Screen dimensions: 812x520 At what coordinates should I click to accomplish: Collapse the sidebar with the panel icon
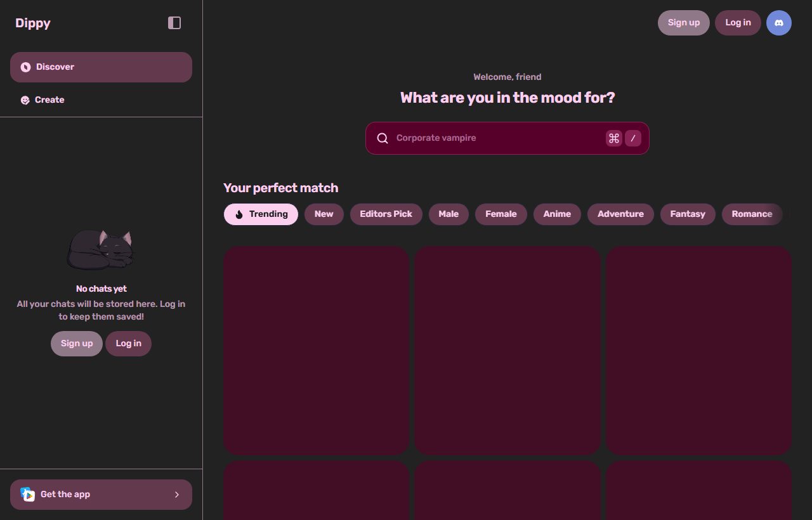tap(174, 23)
